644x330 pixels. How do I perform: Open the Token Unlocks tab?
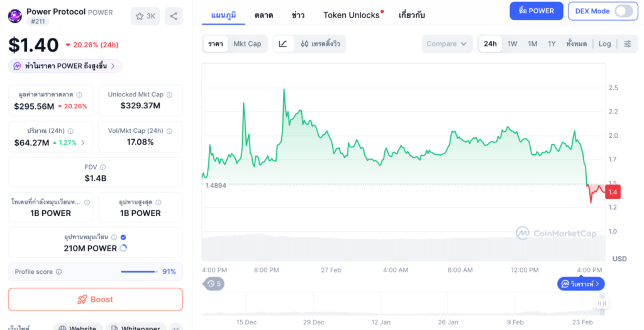[x=352, y=14]
